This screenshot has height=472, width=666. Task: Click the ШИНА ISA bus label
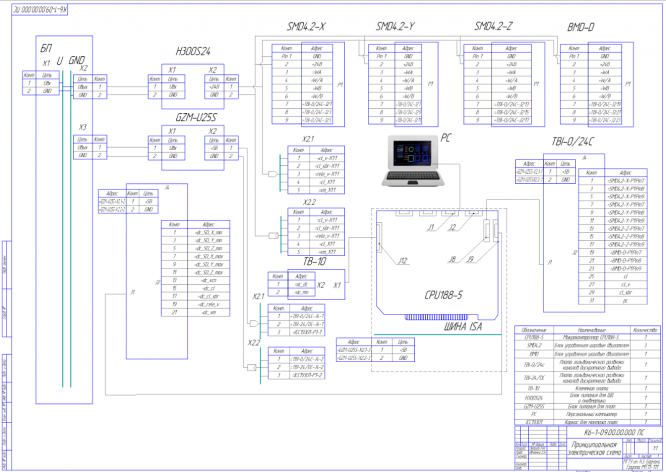(463, 326)
